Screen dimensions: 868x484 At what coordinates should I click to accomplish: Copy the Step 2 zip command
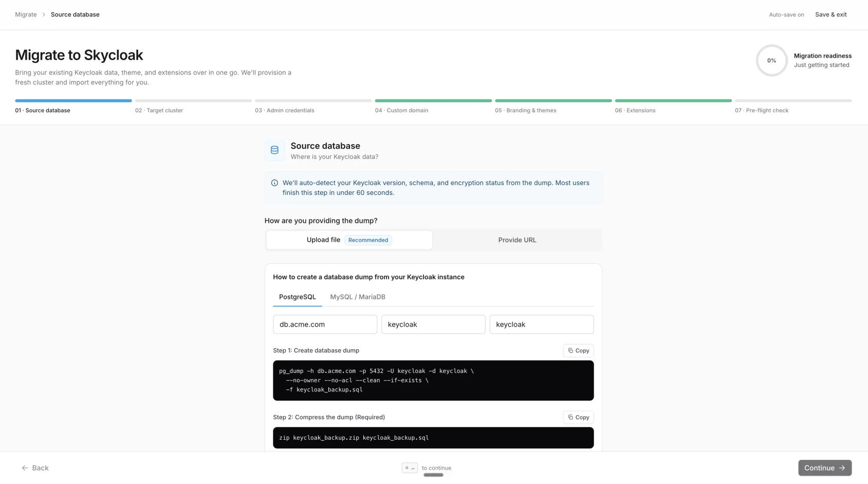coord(578,417)
